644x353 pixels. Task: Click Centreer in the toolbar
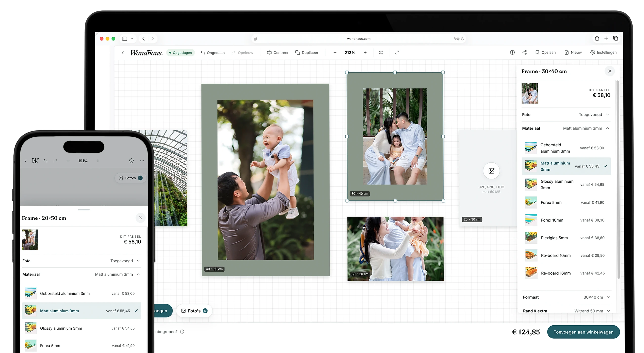278,53
